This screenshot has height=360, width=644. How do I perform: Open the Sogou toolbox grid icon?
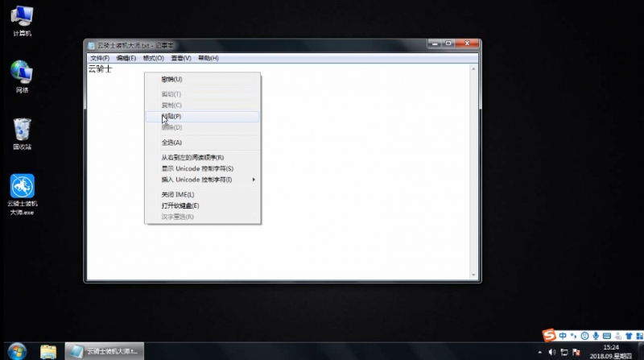[639, 336]
